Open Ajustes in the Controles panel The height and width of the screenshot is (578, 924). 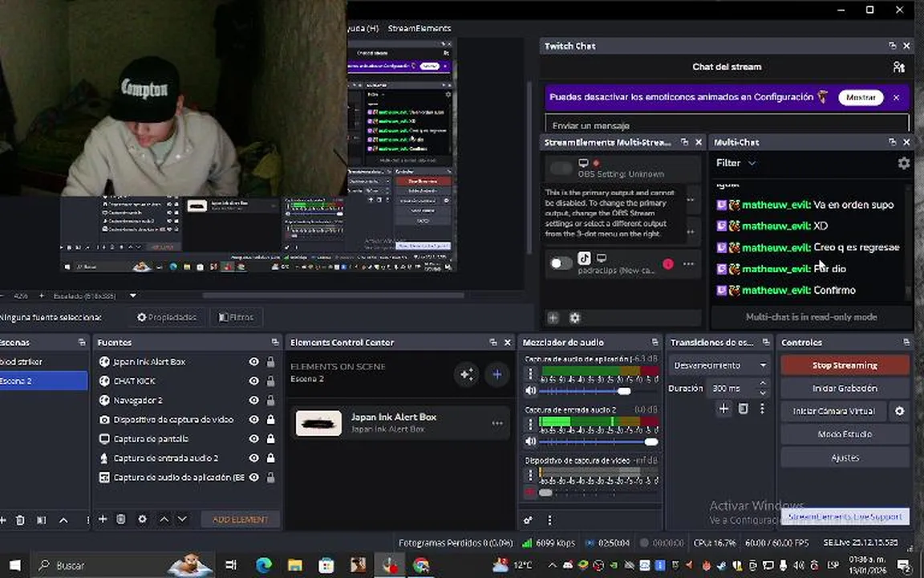click(x=845, y=458)
